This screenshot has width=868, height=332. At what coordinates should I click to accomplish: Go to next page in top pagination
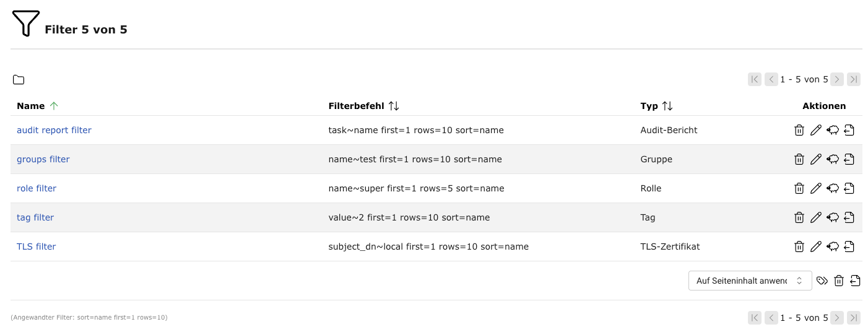click(837, 79)
